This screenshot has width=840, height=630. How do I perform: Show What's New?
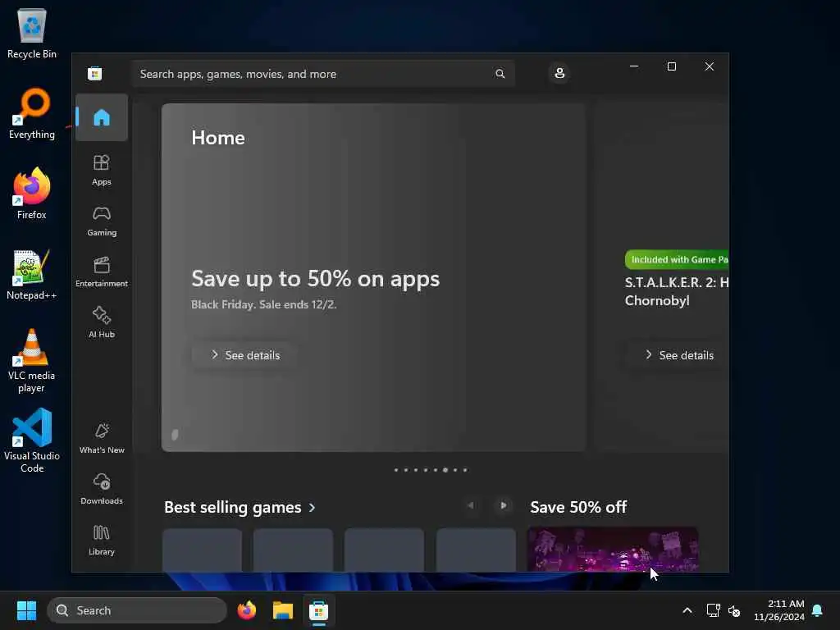pyautogui.click(x=101, y=438)
